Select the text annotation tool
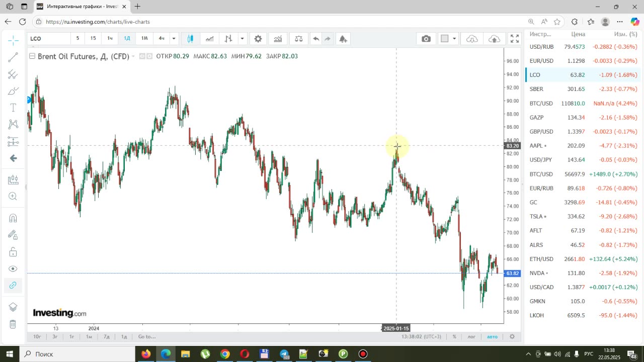The height and width of the screenshot is (362, 644). point(13,108)
